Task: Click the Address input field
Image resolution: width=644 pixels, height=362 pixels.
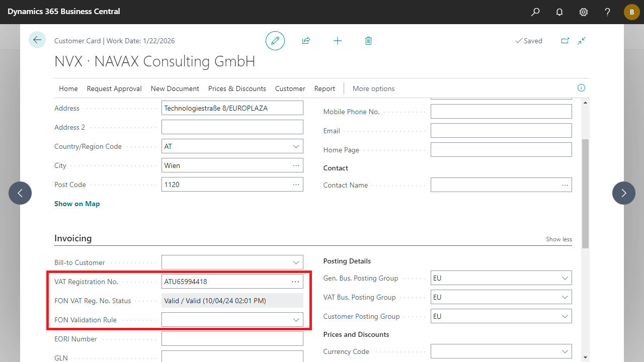Action: (232, 108)
